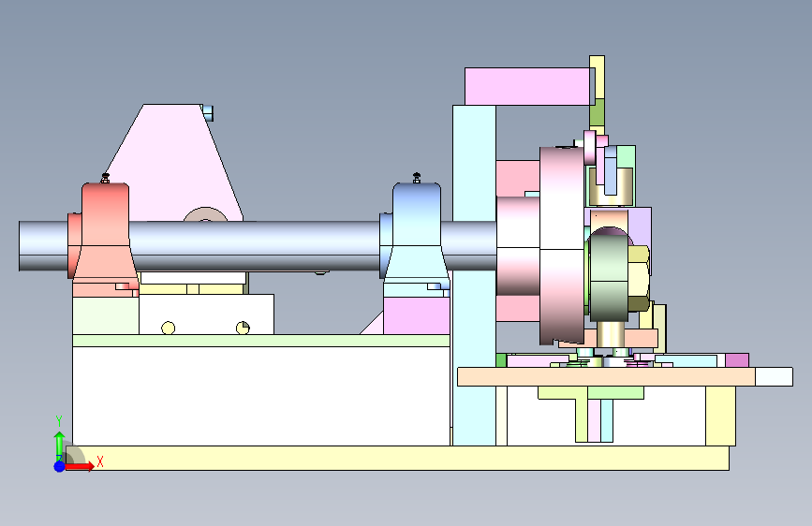Screen dimensions: 812x526
Task: Select the yellow hex nut on the right
Action: pos(639,278)
